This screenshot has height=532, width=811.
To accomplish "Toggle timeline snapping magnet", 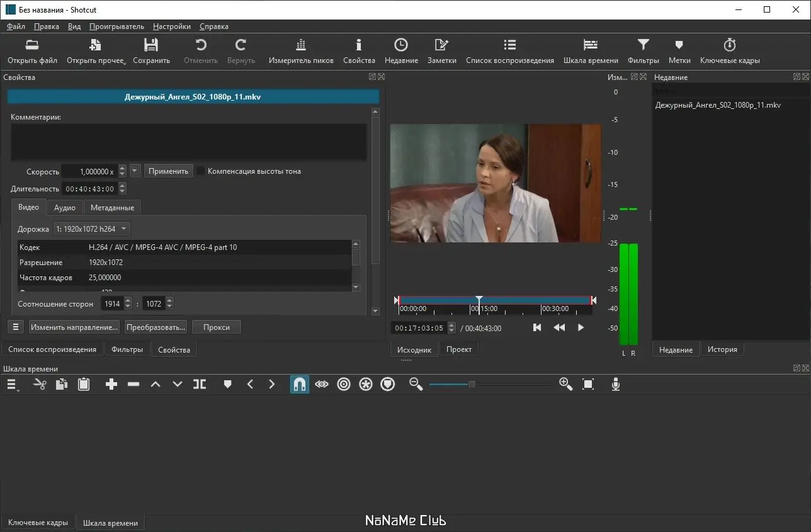I will 300,384.
